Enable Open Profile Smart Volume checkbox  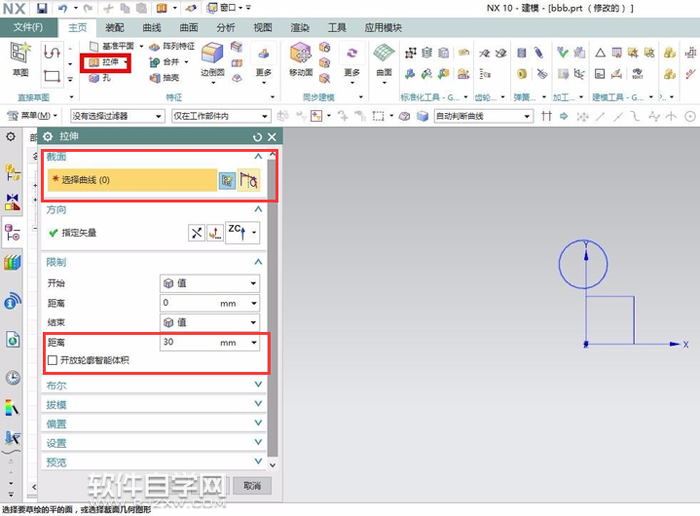coord(53,360)
